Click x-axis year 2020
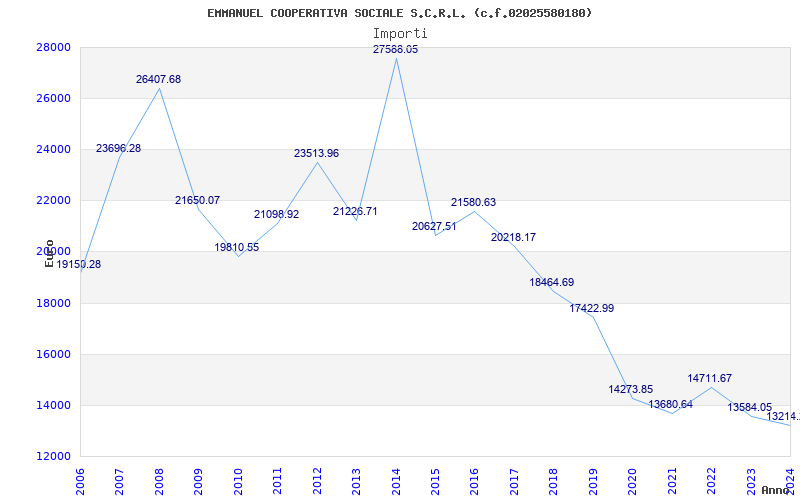The image size is (800, 500). pyautogui.click(x=633, y=481)
